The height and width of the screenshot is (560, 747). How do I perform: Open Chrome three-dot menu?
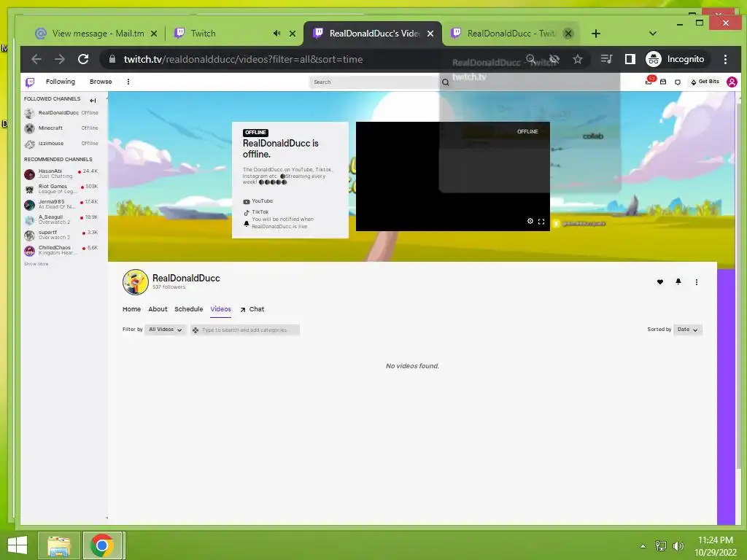point(725,59)
